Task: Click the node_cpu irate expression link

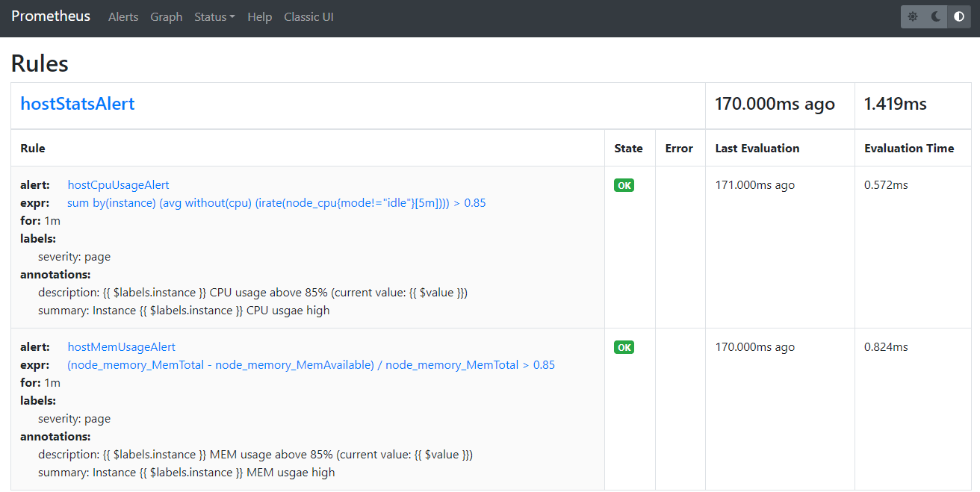Action: pyautogui.click(x=276, y=203)
